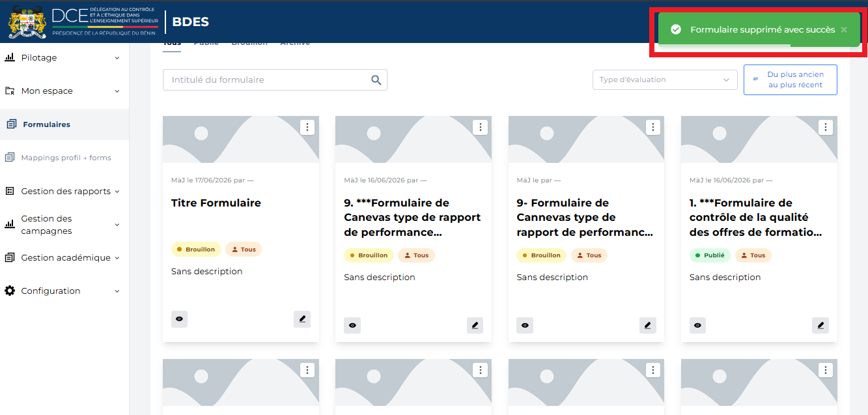Screen dimensions: 868x415
Task: Preview Titre Formulaire with eye icon
Action: (x=180, y=319)
